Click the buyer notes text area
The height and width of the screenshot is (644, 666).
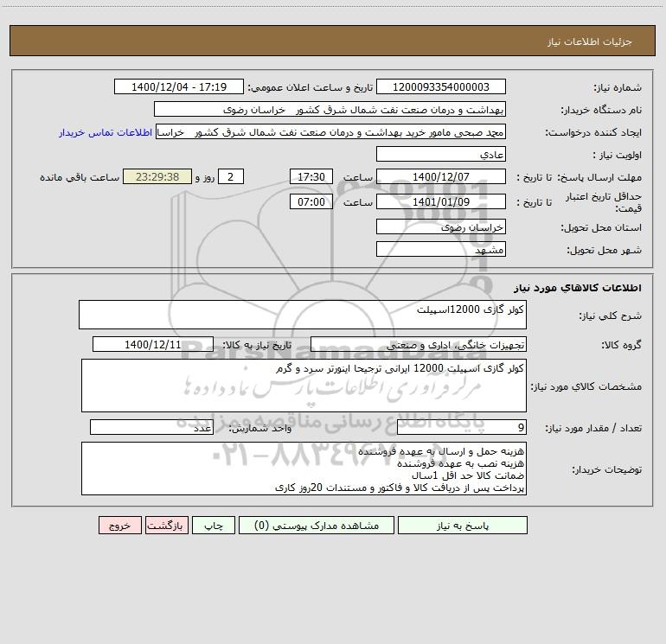pos(304,469)
